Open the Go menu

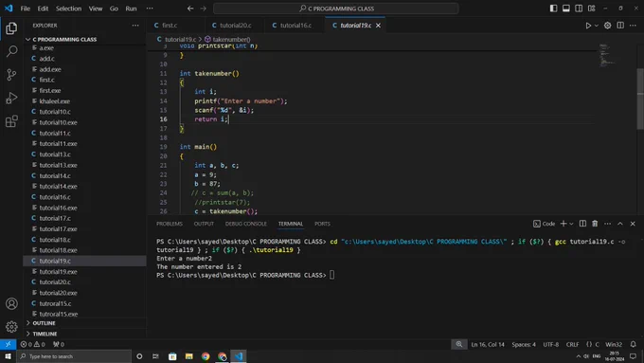click(114, 9)
